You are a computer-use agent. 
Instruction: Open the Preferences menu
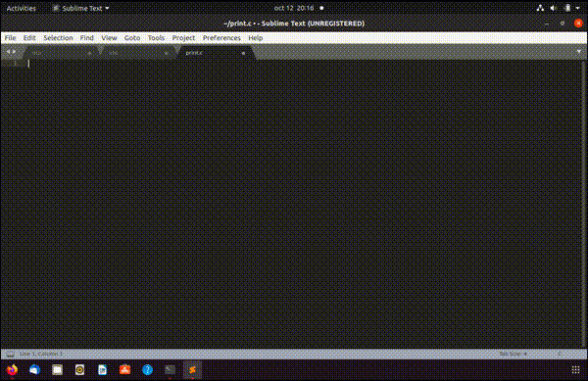point(221,38)
